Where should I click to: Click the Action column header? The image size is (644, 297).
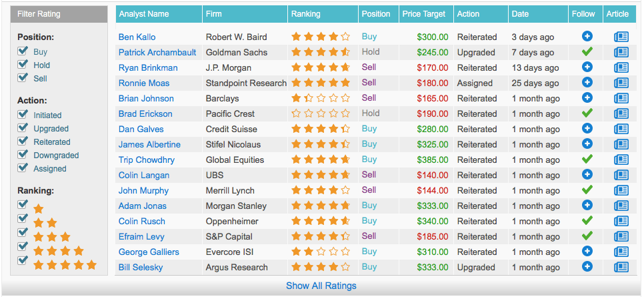(x=481, y=14)
